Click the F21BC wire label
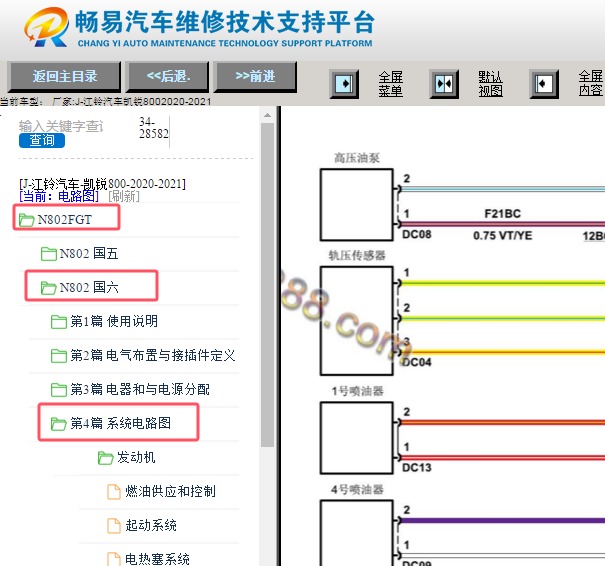The height and width of the screenshot is (566, 605). click(502, 214)
